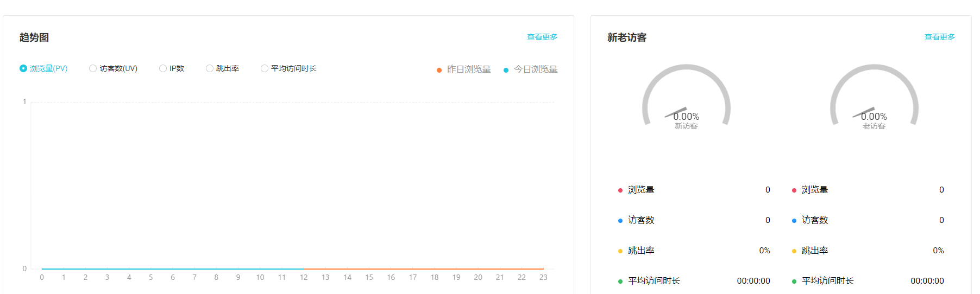This screenshot has height=294, width=980.
Task: Click red dot beside 老访客 浏览量
Action: [x=794, y=190]
